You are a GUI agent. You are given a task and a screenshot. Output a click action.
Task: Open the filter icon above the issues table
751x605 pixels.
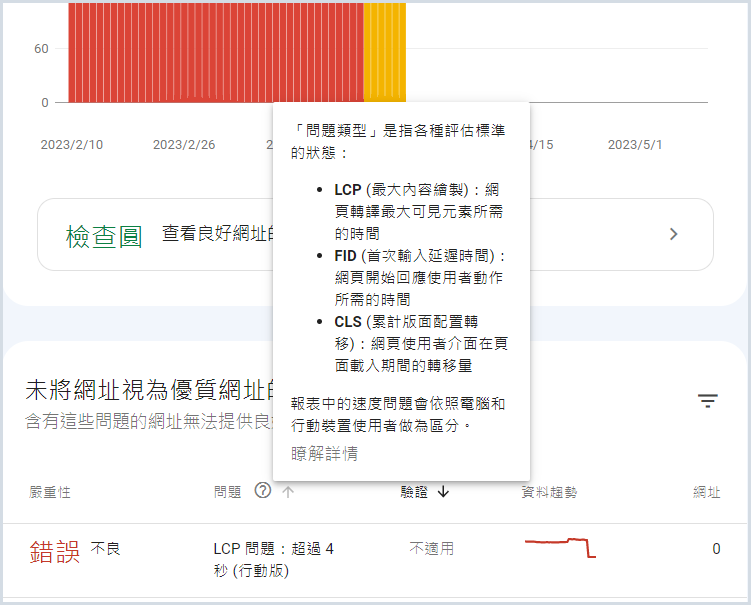pyautogui.click(x=708, y=402)
